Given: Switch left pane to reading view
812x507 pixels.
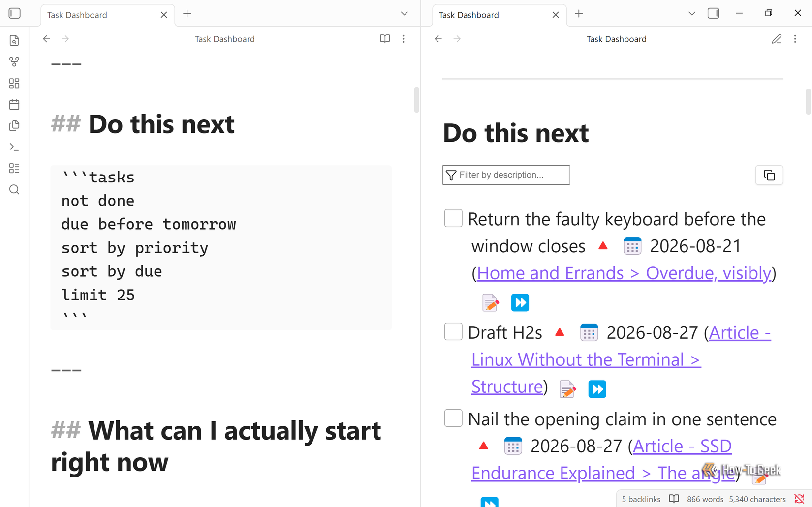Looking at the screenshot, I should click(385, 39).
